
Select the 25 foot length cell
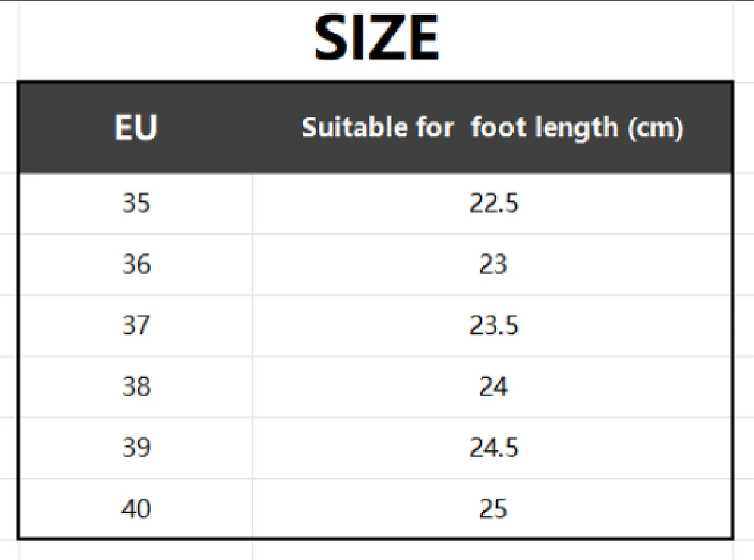(494, 508)
